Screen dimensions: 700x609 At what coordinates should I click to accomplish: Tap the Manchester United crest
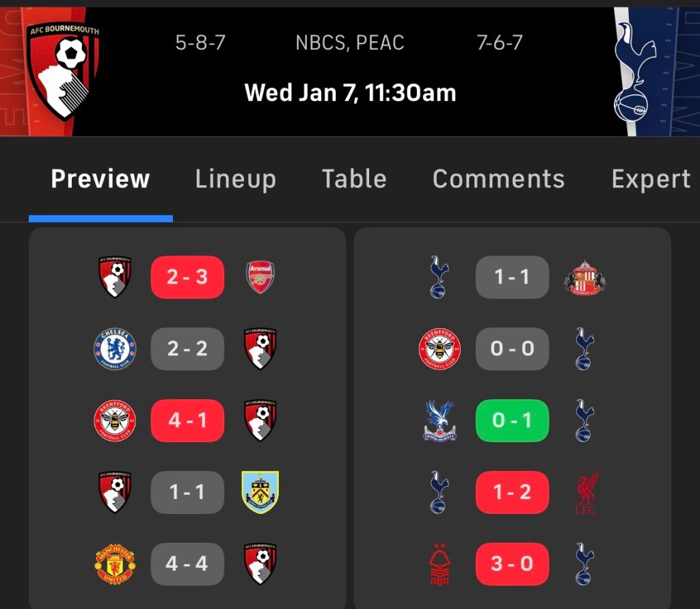(x=115, y=564)
